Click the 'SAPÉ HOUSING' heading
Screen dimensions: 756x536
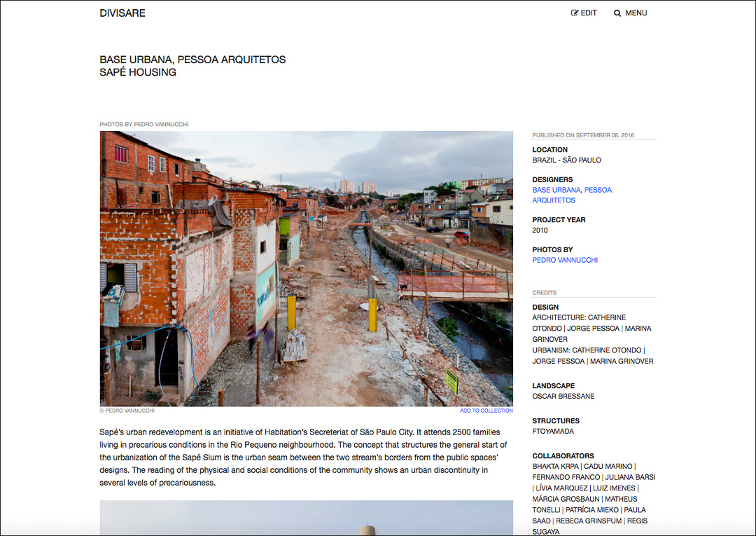(138, 72)
